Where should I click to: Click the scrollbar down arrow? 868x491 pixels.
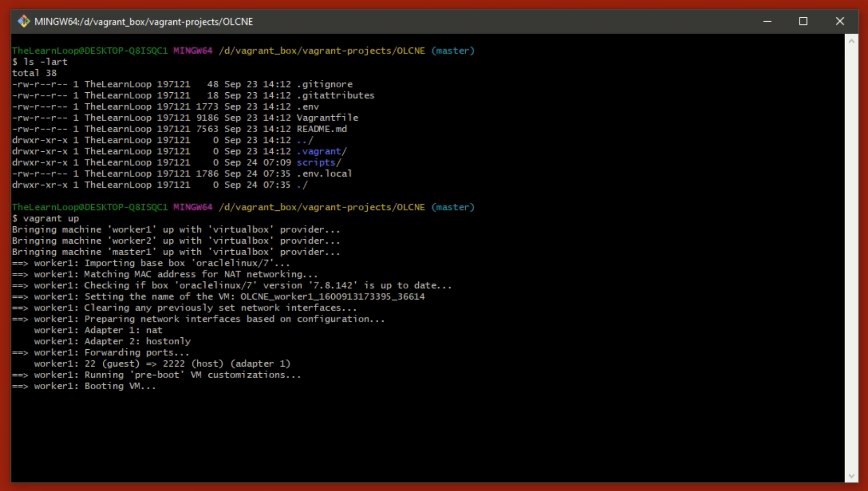851,476
